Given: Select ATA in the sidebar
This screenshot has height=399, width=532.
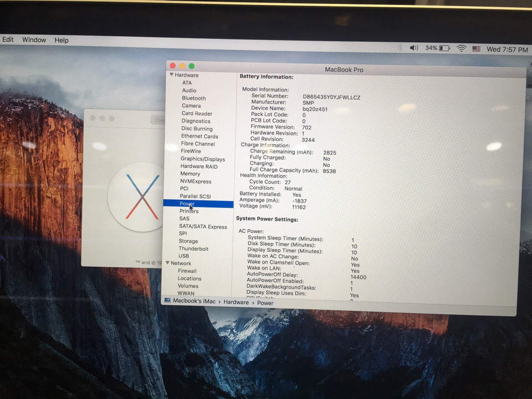Looking at the screenshot, I should click(186, 83).
